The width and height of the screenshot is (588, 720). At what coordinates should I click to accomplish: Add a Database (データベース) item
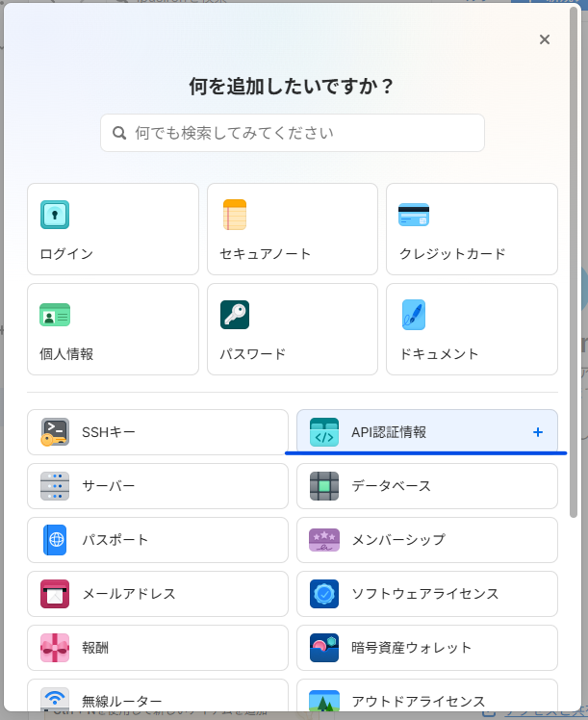(427, 486)
